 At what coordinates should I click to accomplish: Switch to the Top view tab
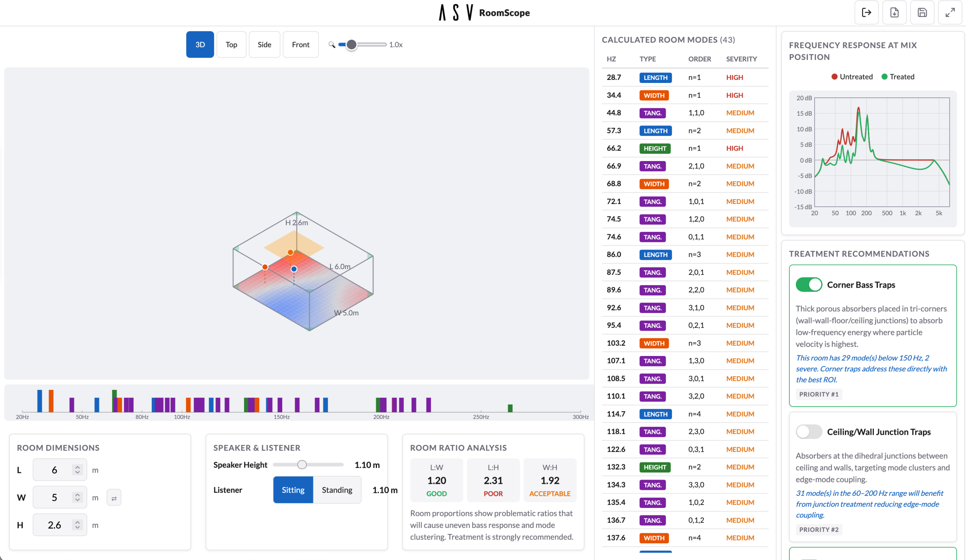click(231, 44)
